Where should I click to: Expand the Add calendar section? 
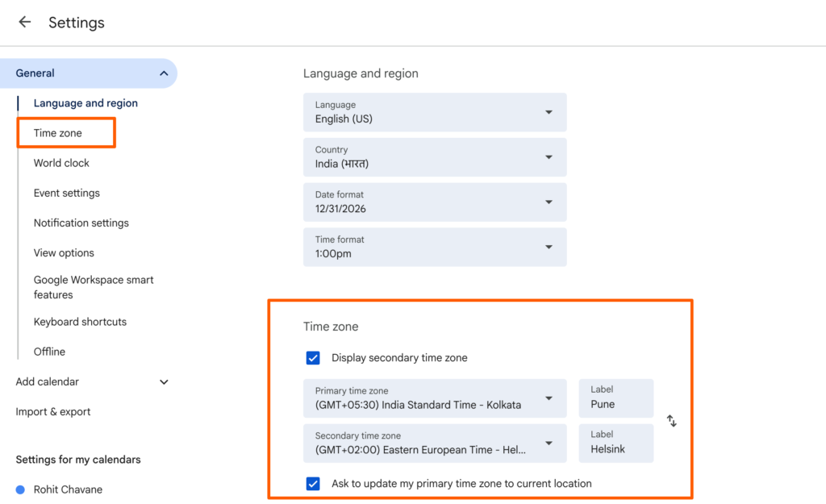[164, 382]
